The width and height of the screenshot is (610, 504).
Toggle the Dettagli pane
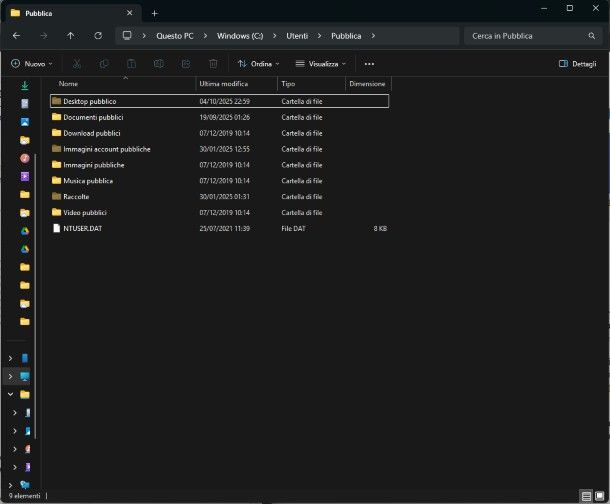pos(577,63)
